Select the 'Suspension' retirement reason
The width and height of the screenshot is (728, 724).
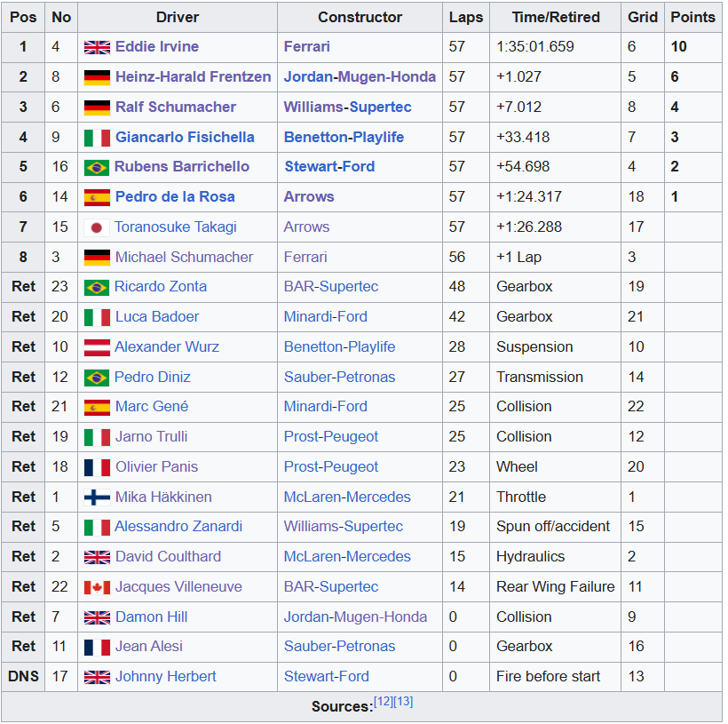[x=534, y=346]
